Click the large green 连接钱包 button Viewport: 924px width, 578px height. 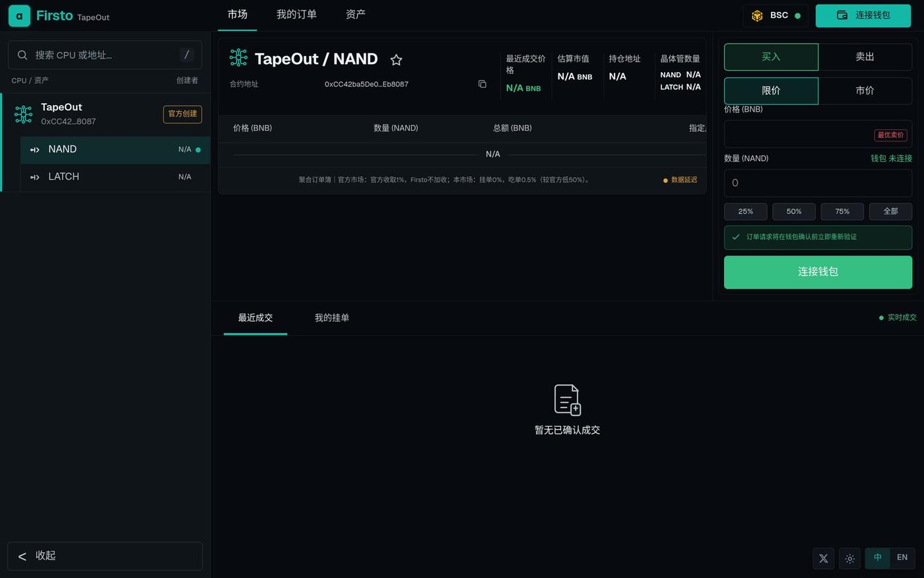(818, 272)
